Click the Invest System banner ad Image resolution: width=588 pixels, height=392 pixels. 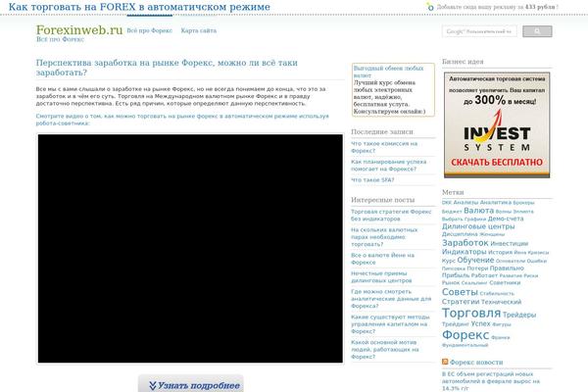(x=497, y=124)
